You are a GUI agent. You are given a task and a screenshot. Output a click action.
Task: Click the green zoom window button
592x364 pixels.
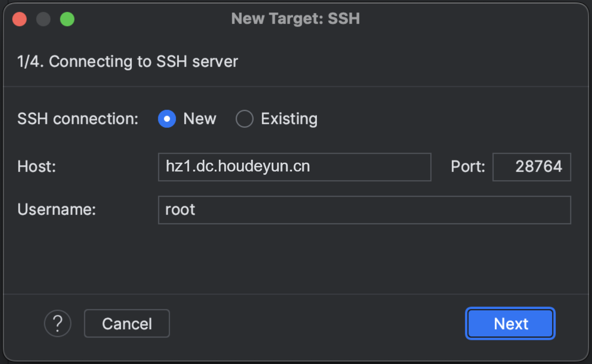point(68,19)
